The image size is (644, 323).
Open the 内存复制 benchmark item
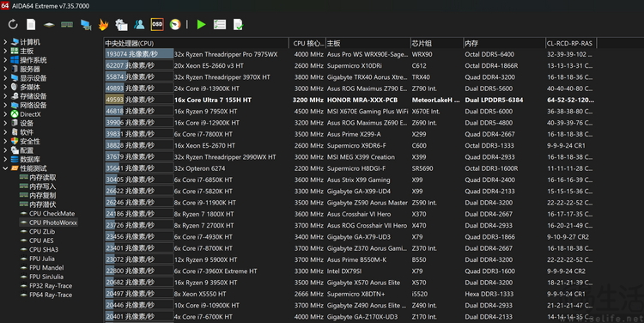coord(38,196)
